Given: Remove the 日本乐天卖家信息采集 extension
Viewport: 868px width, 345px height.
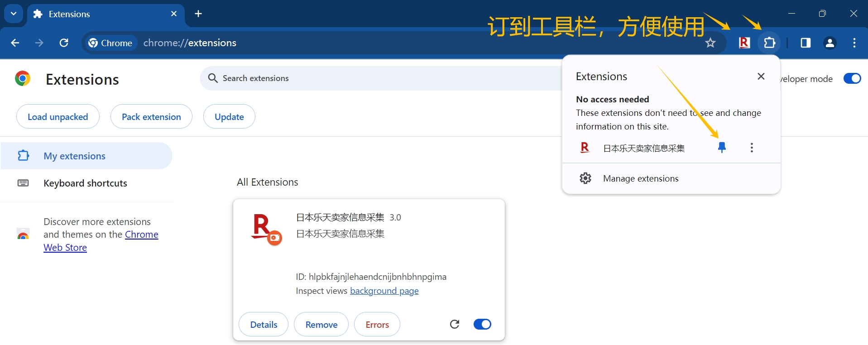Looking at the screenshot, I should coord(321,325).
